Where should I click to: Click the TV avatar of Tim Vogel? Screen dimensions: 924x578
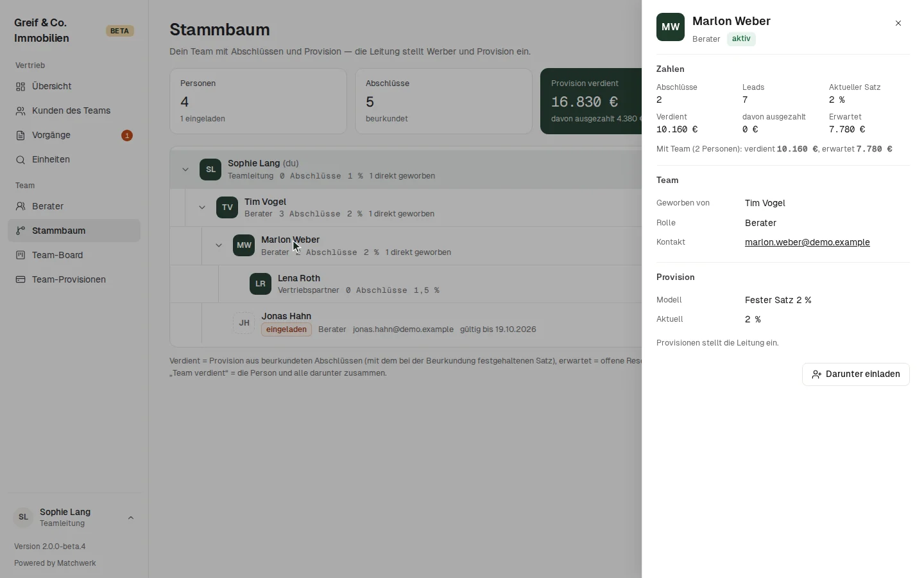[227, 207]
